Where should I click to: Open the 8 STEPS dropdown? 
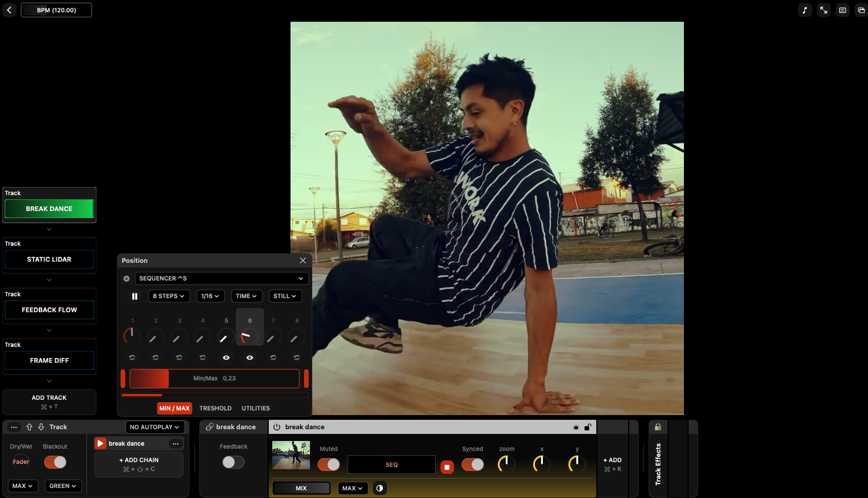(169, 296)
